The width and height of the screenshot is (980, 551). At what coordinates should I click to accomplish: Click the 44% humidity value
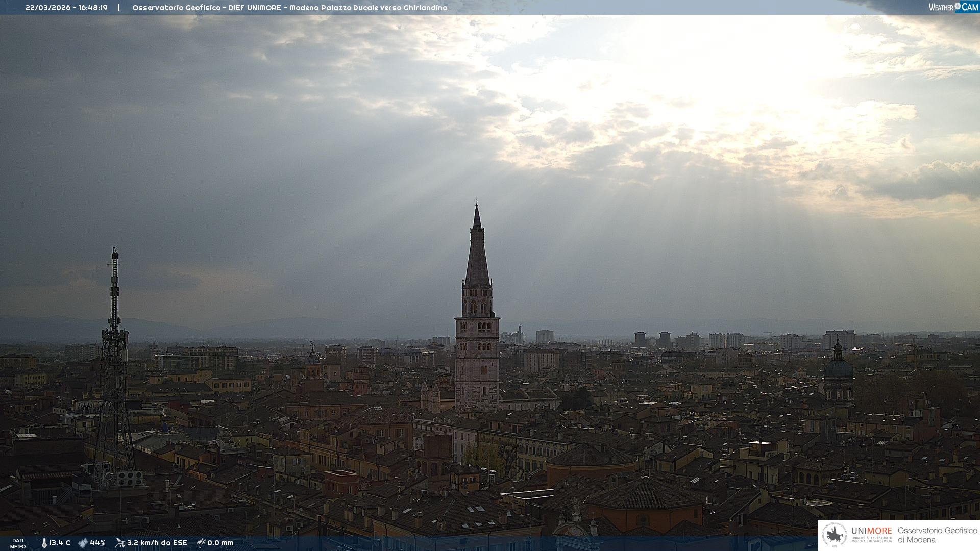tap(97, 543)
